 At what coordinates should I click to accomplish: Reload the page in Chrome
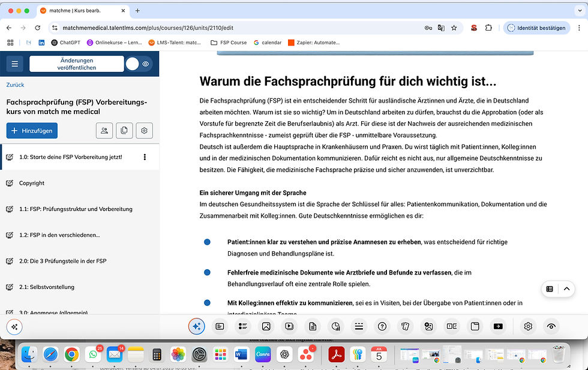pyautogui.click(x=37, y=28)
